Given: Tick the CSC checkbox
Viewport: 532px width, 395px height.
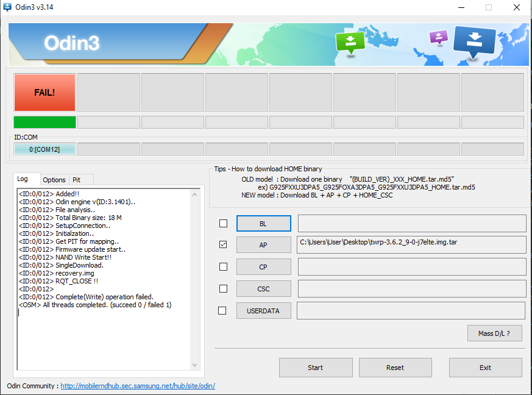Looking at the screenshot, I should pos(223,288).
